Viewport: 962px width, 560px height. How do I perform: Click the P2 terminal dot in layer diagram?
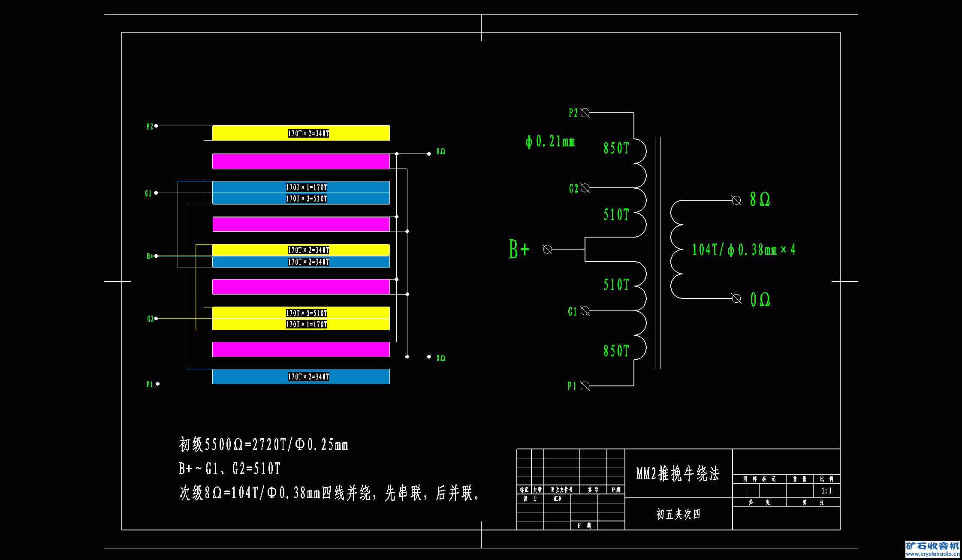tap(156, 126)
